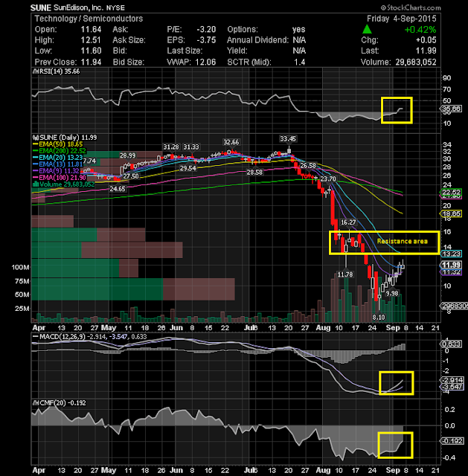Click the Low value 11.60
This screenshot has height=476, width=468.
pyautogui.click(x=91, y=51)
